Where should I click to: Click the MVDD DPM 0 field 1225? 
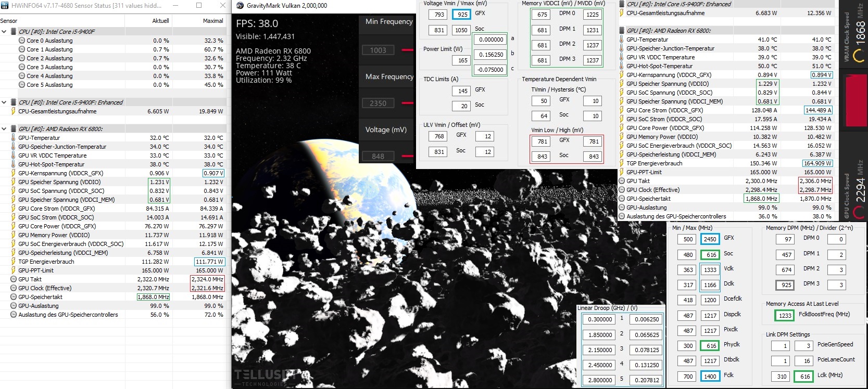point(592,15)
